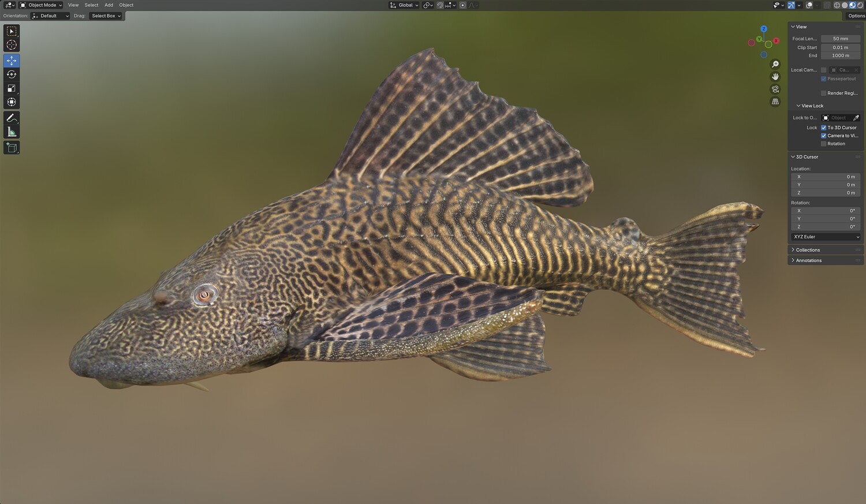Uncheck Lock To 3D Cursor

coord(823,128)
